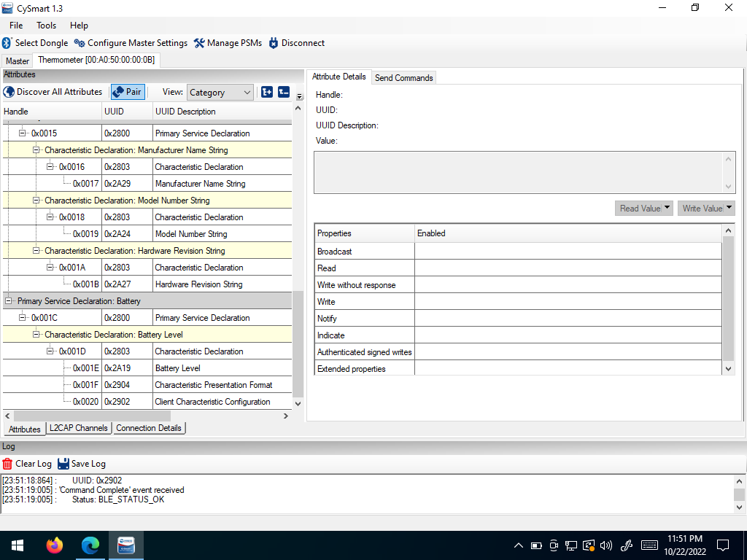Collapse Primary Service Declaration: Battery group
This screenshot has height=560, width=747.
click(8, 301)
